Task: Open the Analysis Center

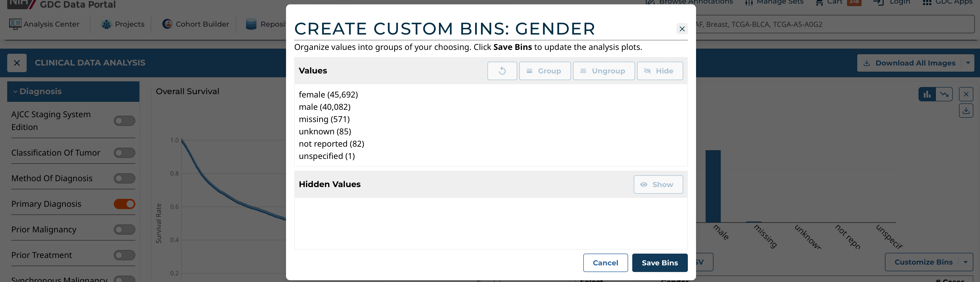Action: click(44, 24)
